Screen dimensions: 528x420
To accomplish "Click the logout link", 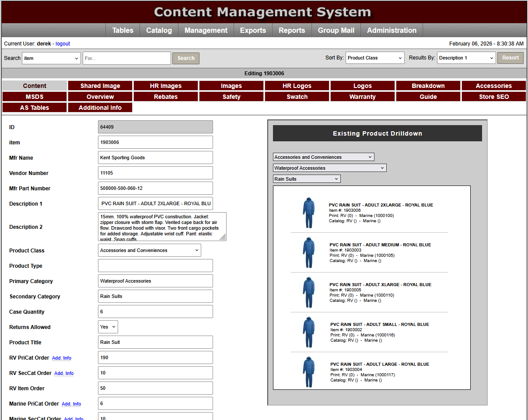I will tap(63, 43).
